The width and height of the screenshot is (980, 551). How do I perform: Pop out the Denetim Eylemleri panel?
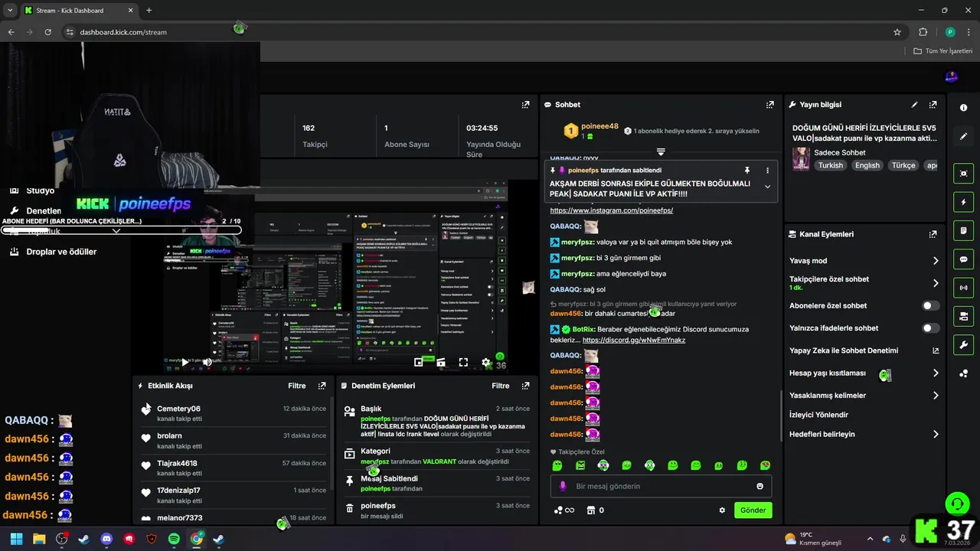(525, 386)
